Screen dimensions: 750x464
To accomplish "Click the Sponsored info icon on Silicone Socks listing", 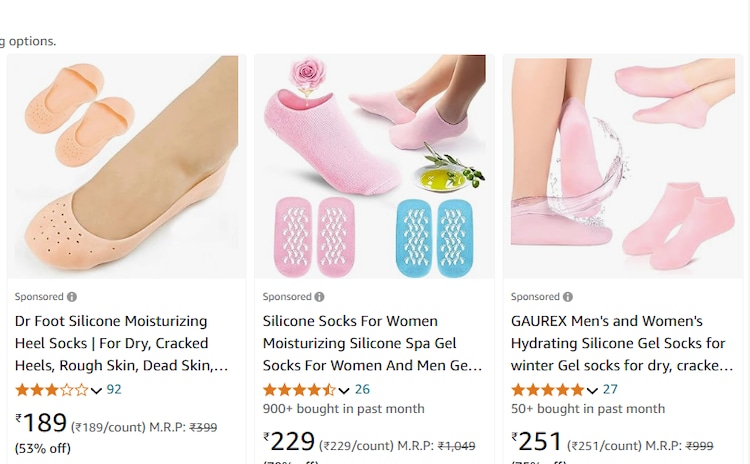I will pyautogui.click(x=320, y=297).
